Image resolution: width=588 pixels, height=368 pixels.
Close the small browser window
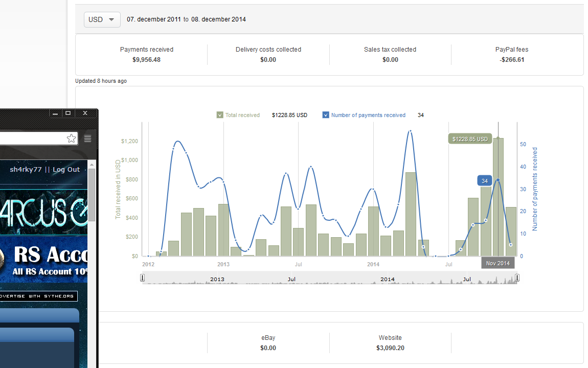85,113
